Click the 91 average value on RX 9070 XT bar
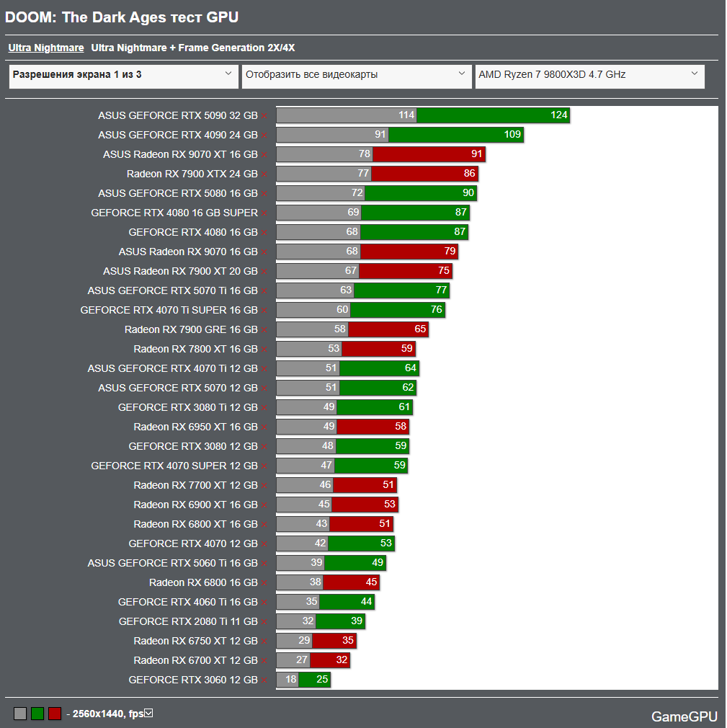Screen dimensions: 727x728 [x=477, y=154]
